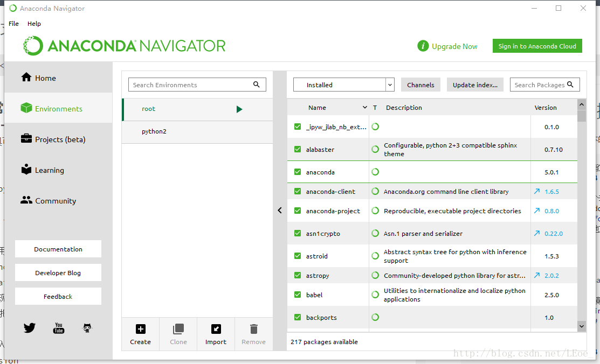Open the GitHub octocat icon link
The height and width of the screenshot is (364, 600).
(x=87, y=327)
